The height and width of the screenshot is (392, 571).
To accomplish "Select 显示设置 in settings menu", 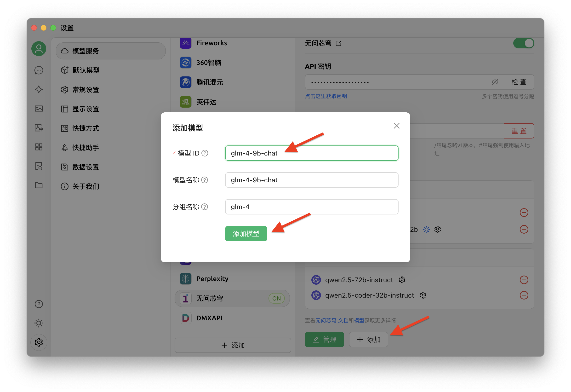I will (x=111, y=109).
